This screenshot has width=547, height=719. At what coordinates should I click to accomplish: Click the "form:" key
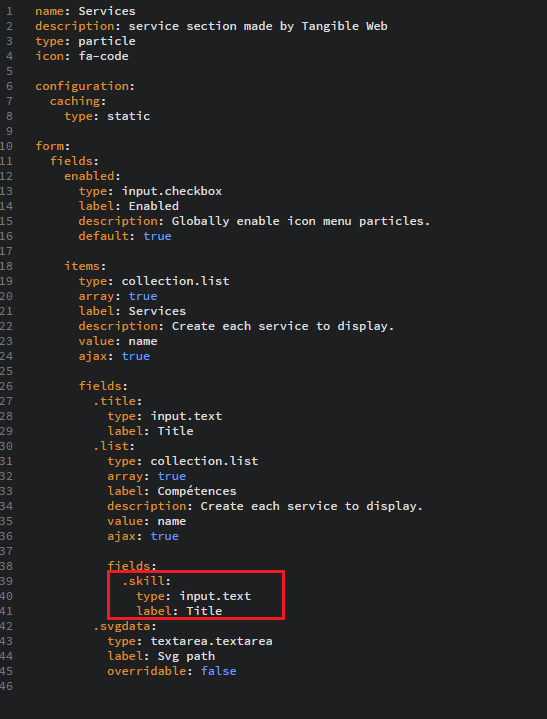(53, 146)
